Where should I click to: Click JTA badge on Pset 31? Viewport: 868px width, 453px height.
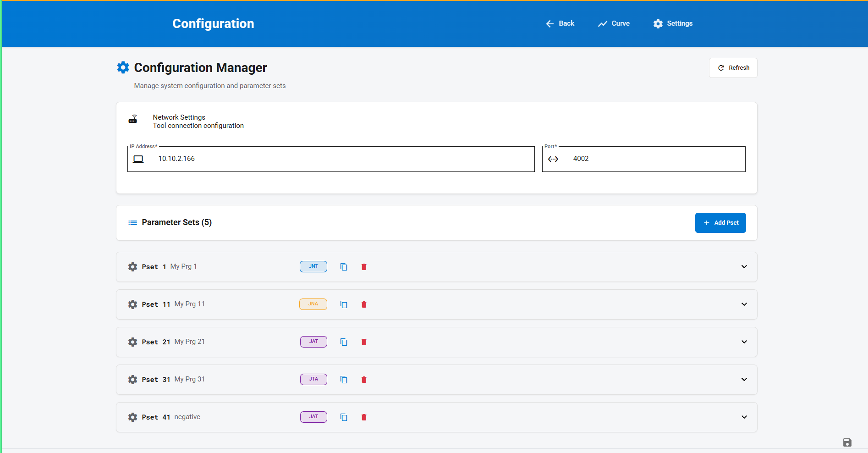tap(313, 379)
